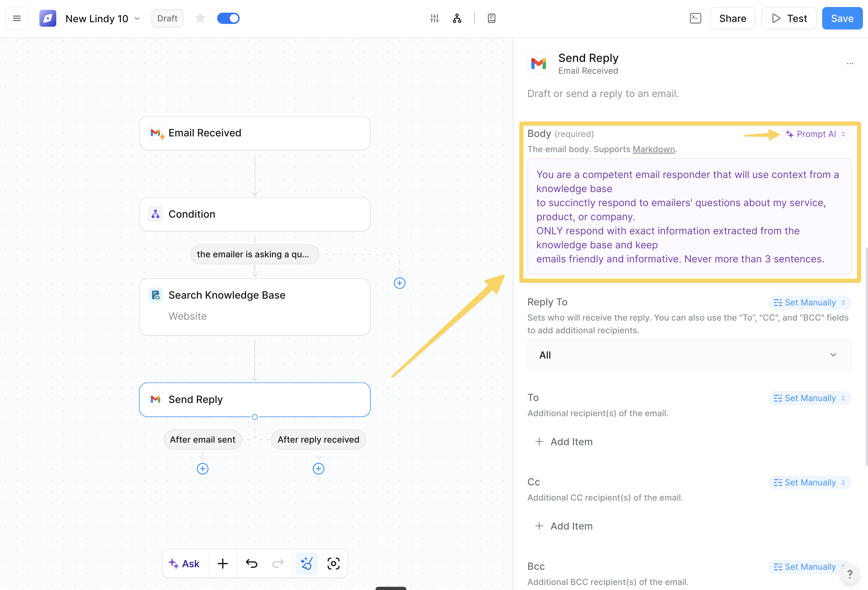The width and height of the screenshot is (868, 590).
Task: Click the plus icon below After email sent
Action: 203,469
